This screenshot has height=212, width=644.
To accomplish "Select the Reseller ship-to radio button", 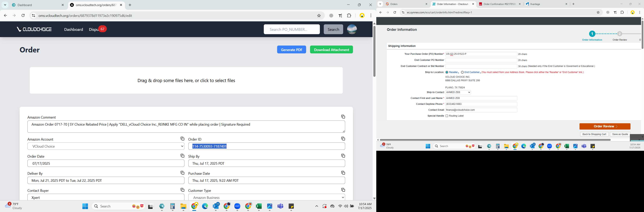I will [x=447, y=72].
